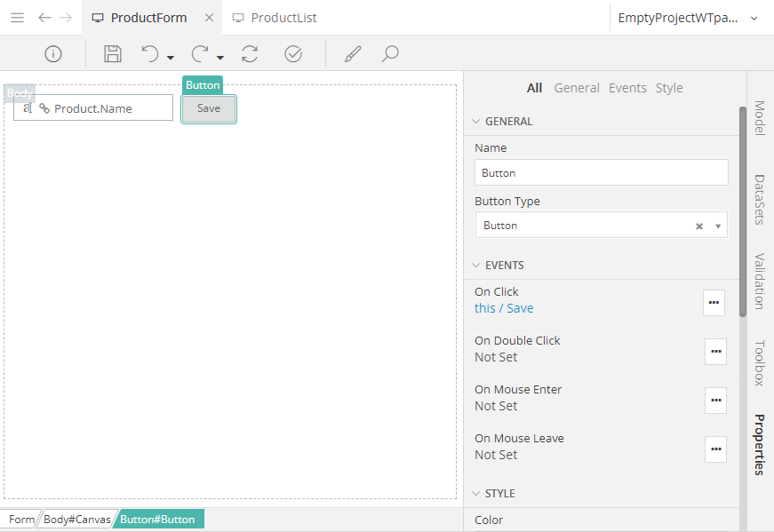Open the this / Save event link
This screenshot has width=774, height=532.
point(504,308)
